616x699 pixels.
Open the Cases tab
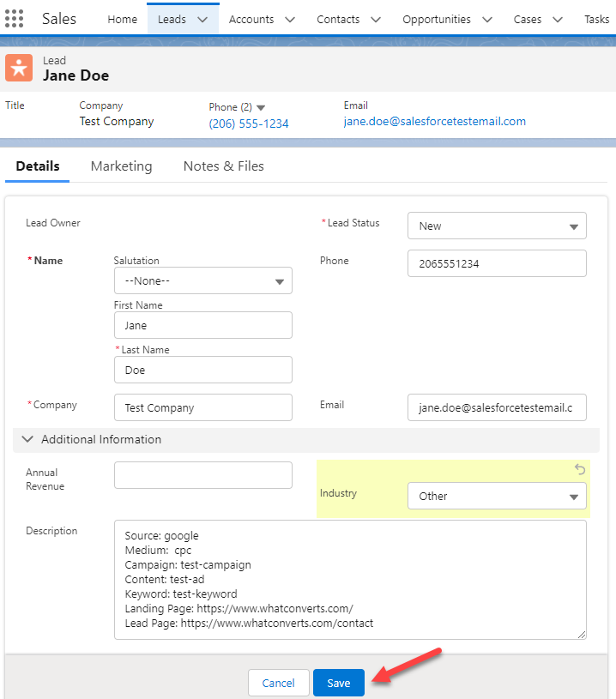pyautogui.click(x=528, y=19)
